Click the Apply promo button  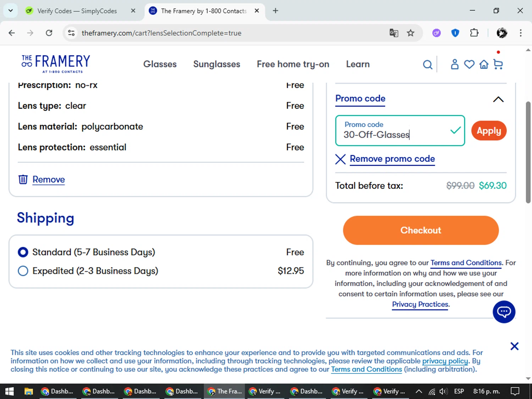(x=489, y=131)
